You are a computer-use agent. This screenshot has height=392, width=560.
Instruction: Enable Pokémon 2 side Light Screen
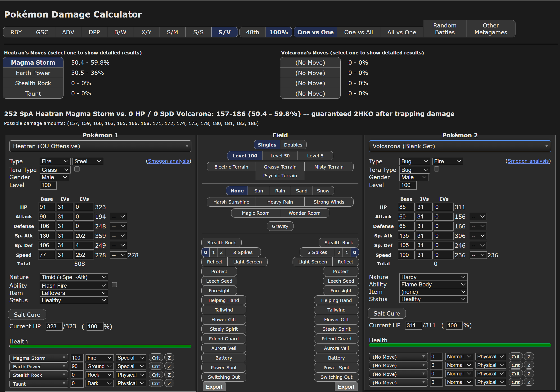tap(312, 262)
